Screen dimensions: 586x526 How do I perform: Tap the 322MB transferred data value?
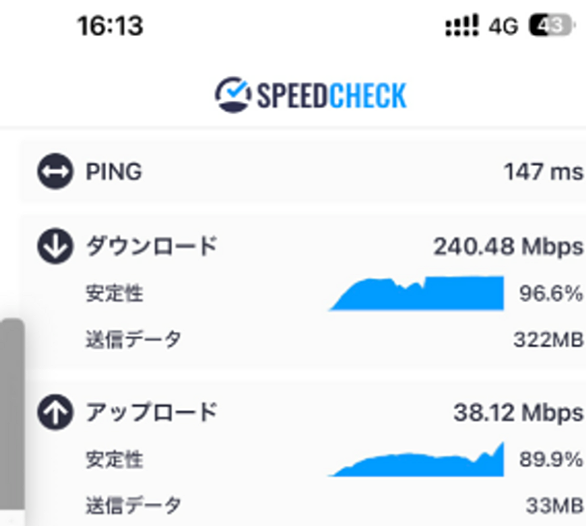[x=548, y=340]
